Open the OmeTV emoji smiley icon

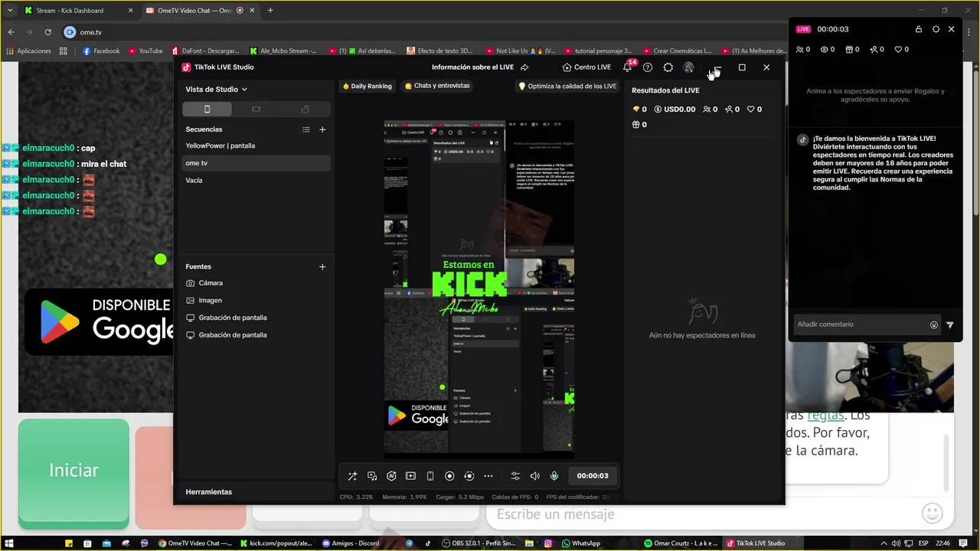[932, 513]
